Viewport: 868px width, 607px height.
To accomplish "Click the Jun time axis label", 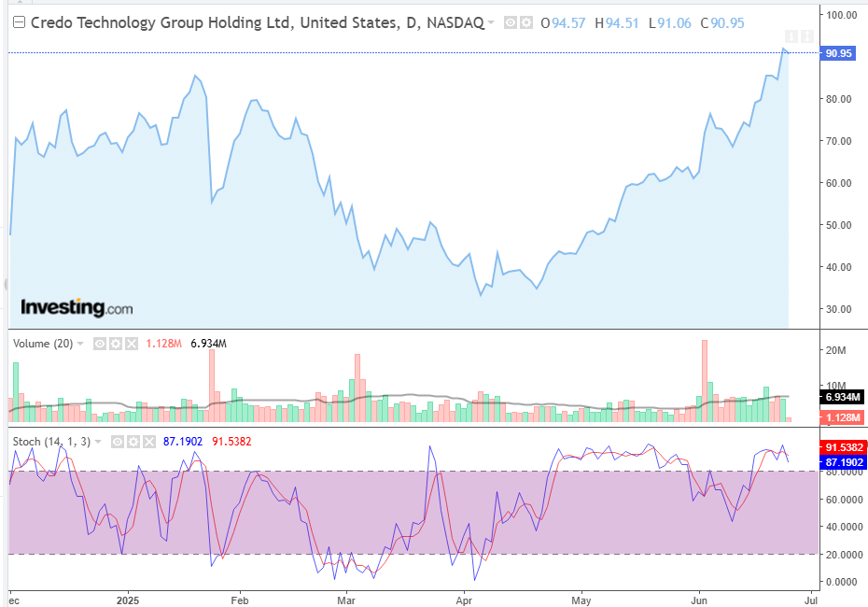I will point(699,600).
